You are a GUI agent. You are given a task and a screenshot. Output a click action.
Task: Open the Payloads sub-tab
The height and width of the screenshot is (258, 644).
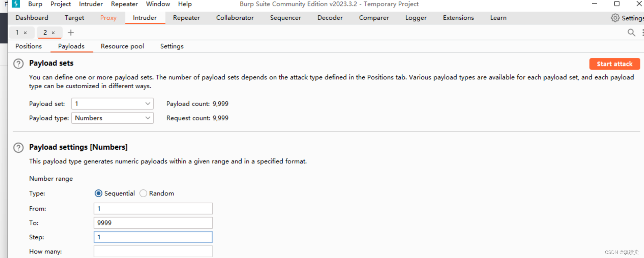pos(71,46)
